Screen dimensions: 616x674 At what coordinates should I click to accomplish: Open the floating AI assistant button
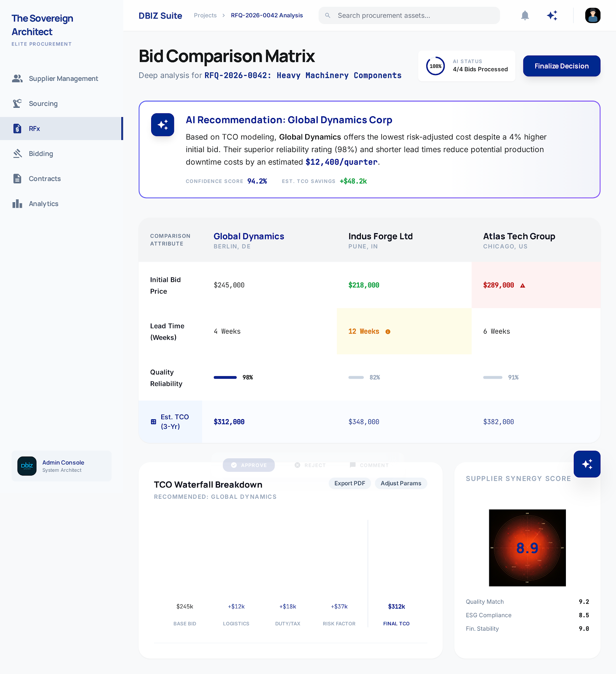click(587, 464)
